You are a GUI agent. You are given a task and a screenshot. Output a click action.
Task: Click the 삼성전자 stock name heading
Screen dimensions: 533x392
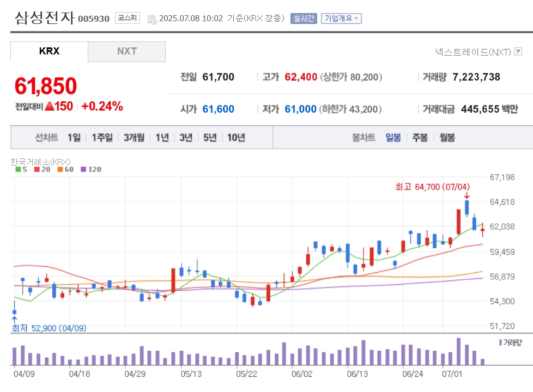45,17
